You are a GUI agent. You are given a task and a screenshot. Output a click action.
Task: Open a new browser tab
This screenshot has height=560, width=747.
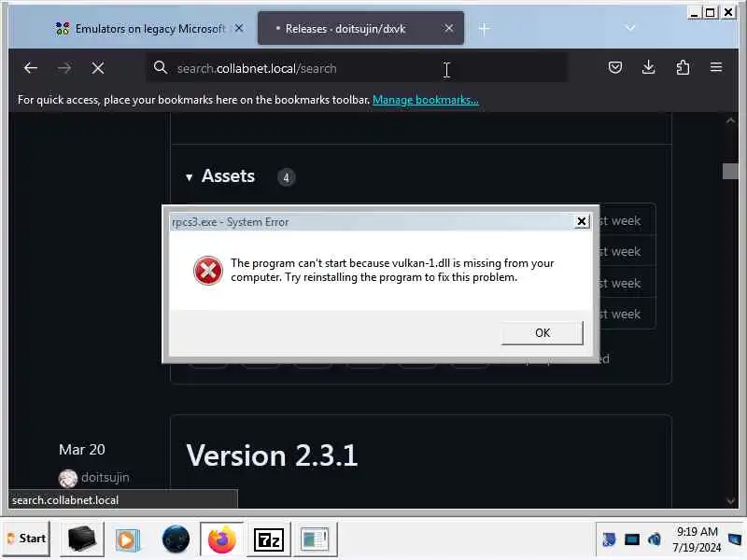tap(484, 29)
